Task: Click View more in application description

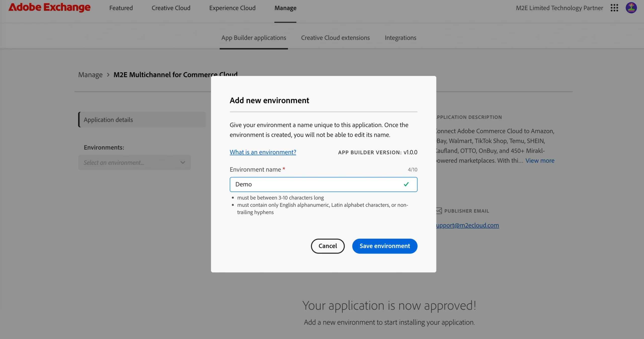Action: point(540,161)
